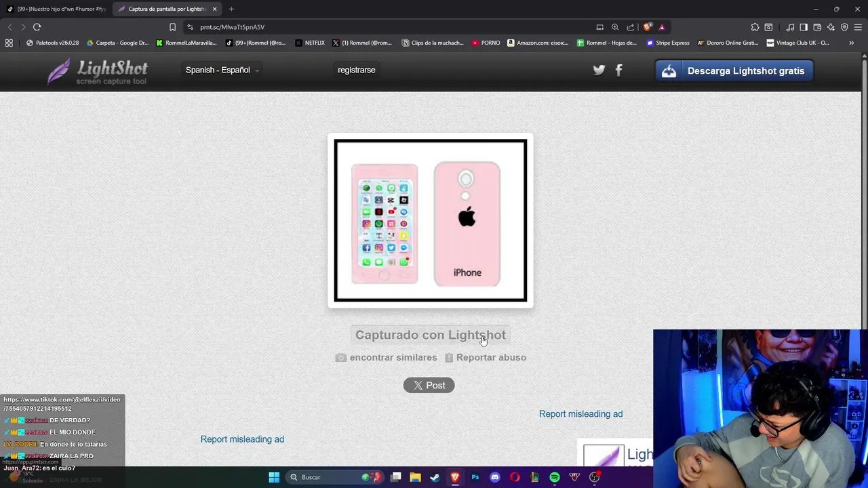Click encontrar similares link

(x=387, y=357)
